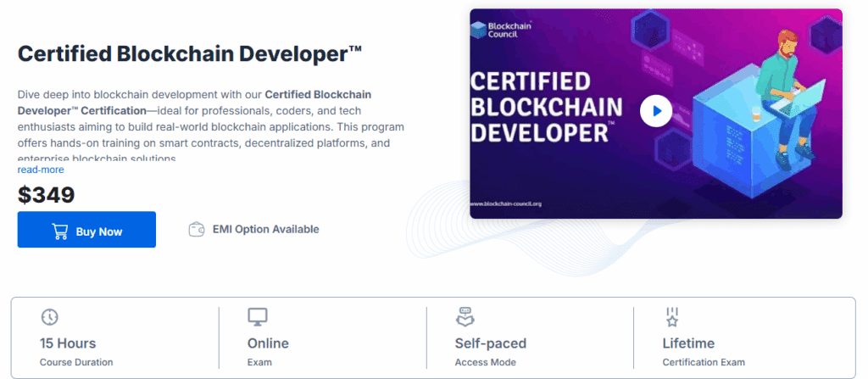The width and height of the screenshot is (868, 379).
Task: Click the Certified Blockchain Developer heading
Action: 190,54
